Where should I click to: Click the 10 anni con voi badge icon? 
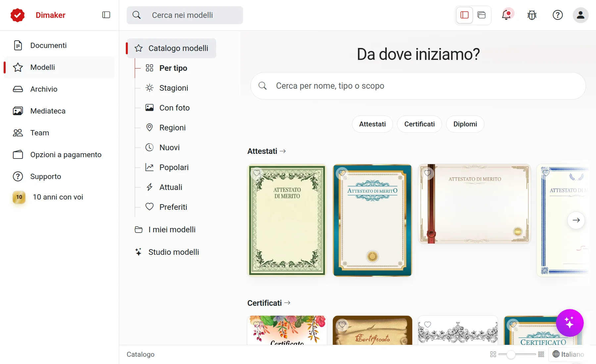click(19, 197)
